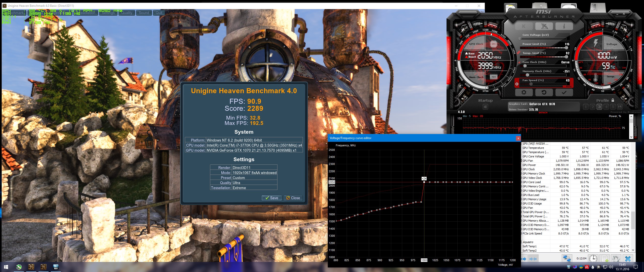This screenshot has width=644, height=272.
Task: Reset the HWiNFO elapsed-time clock icon
Action: (593, 258)
